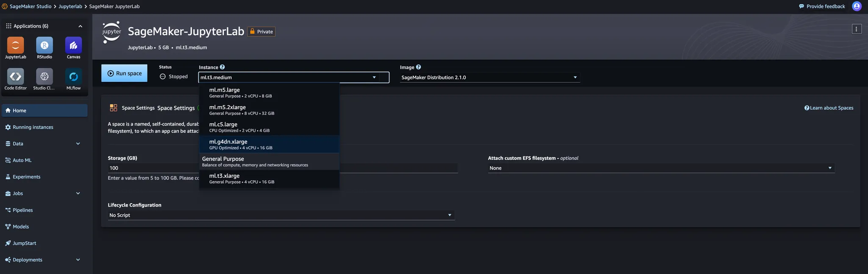Open the Image dropdown SageMaker Distribution 2.1.0

(490, 77)
